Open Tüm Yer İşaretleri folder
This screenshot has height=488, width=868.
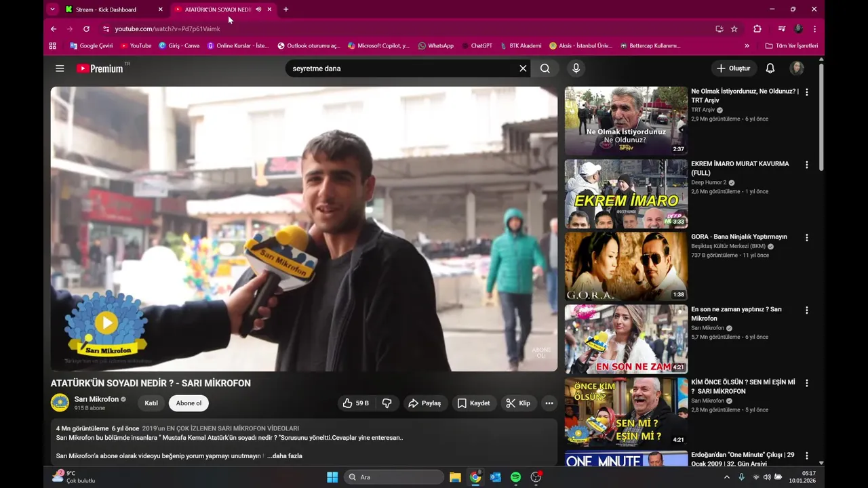click(791, 46)
